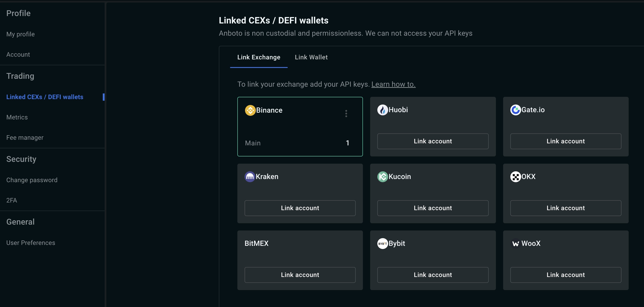This screenshot has width=644, height=307.
Task: Click the BitMEX exchange name
Action: [x=257, y=243]
